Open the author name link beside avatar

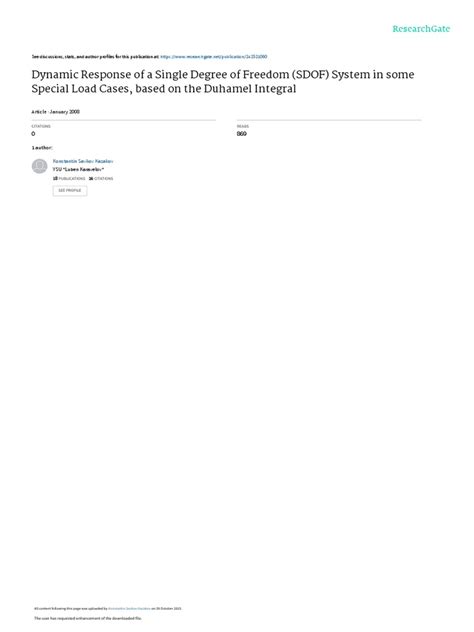click(x=83, y=161)
